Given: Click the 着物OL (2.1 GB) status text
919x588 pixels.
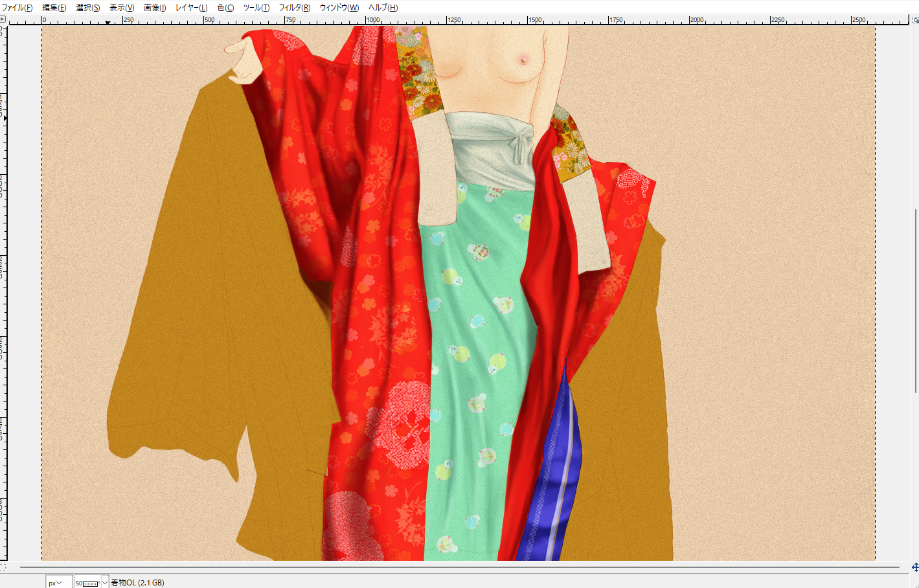Looking at the screenshot, I should pyautogui.click(x=137, y=583).
